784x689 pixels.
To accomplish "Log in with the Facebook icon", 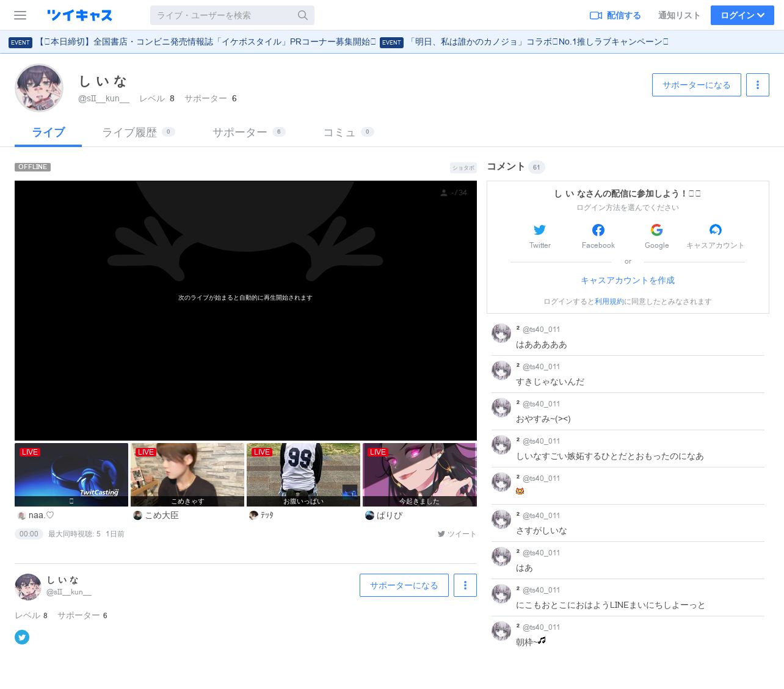I will coord(598,230).
